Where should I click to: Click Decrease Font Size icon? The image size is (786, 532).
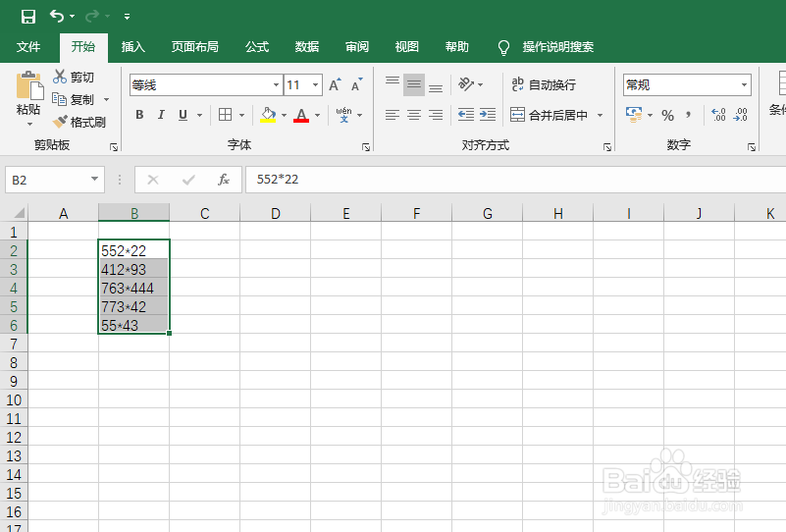pos(356,84)
